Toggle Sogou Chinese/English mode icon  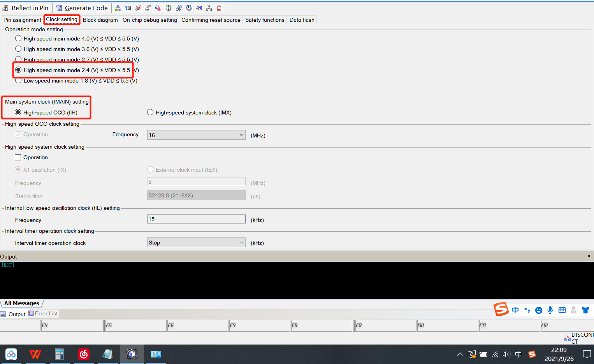[515, 310]
